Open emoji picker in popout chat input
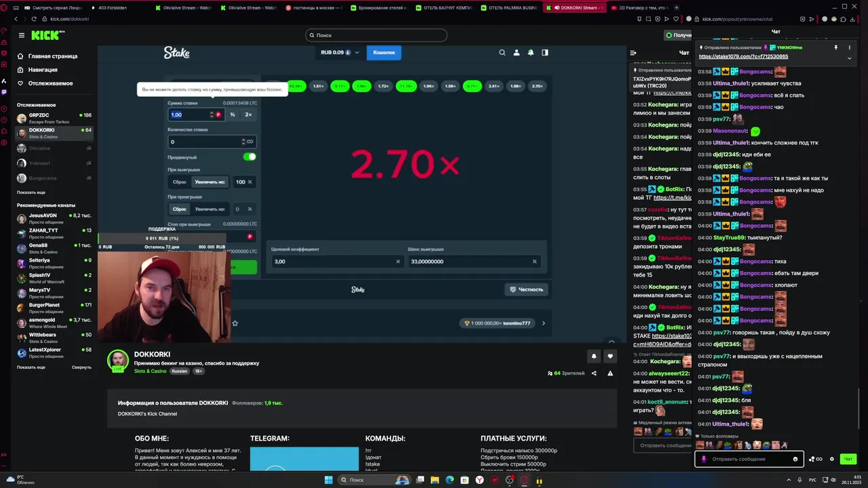Image resolution: width=868 pixels, height=488 pixels. [x=795, y=459]
